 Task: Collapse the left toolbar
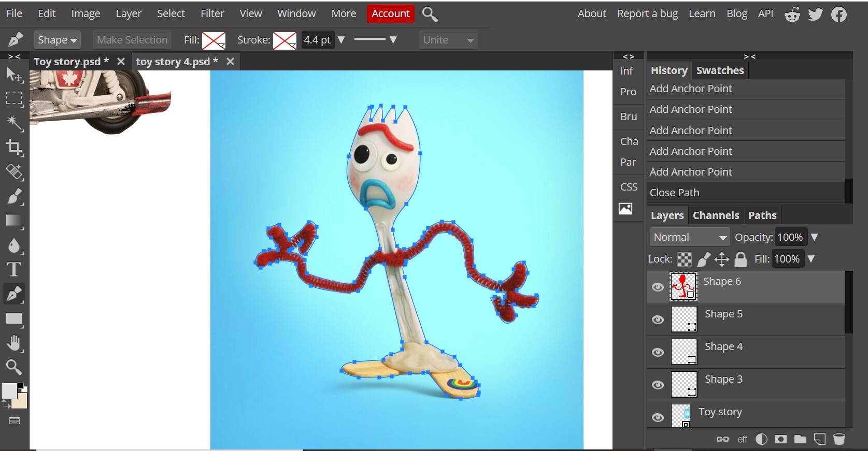coord(14,56)
